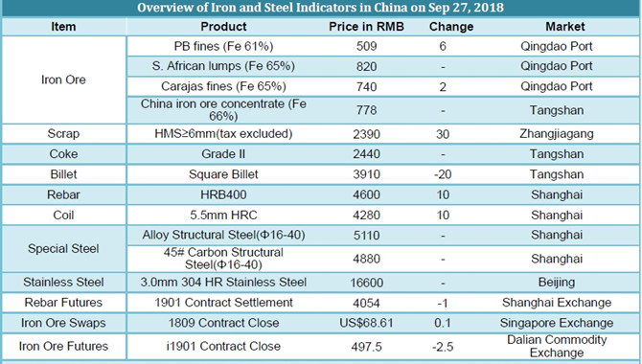Click the Market column header
This screenshot has width=642, height=364.
tap(565, 27)
